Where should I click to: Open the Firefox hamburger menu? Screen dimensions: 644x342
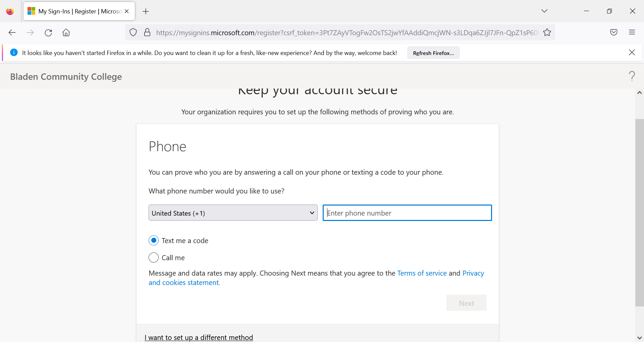tap(632, 33)
